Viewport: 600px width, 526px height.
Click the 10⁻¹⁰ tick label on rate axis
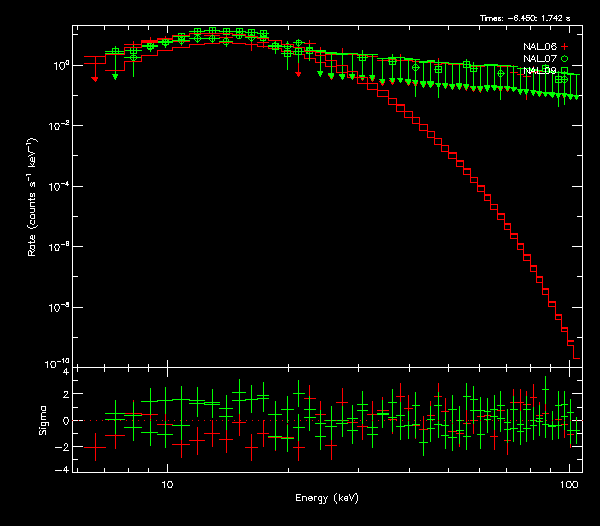[58, 363]
